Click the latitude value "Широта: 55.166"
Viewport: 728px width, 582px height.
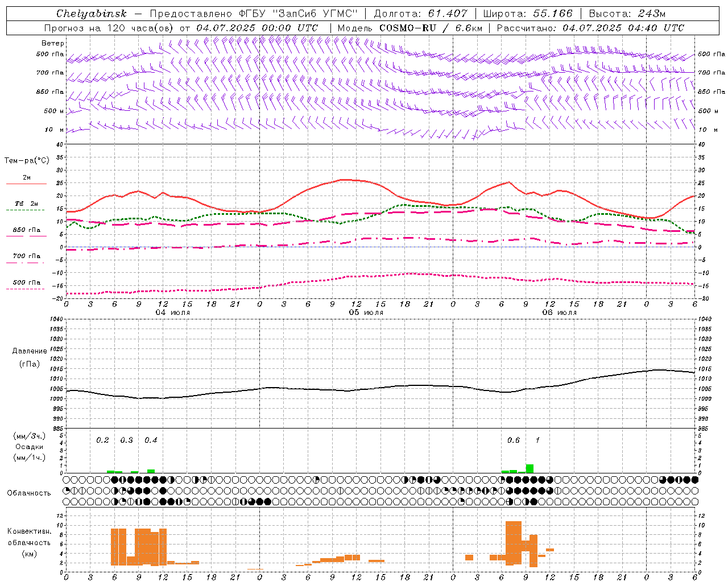point(528,14)
